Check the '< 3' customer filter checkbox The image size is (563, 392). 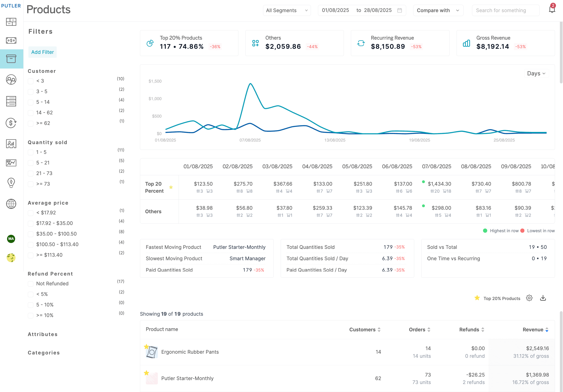(x=30, y=81)
